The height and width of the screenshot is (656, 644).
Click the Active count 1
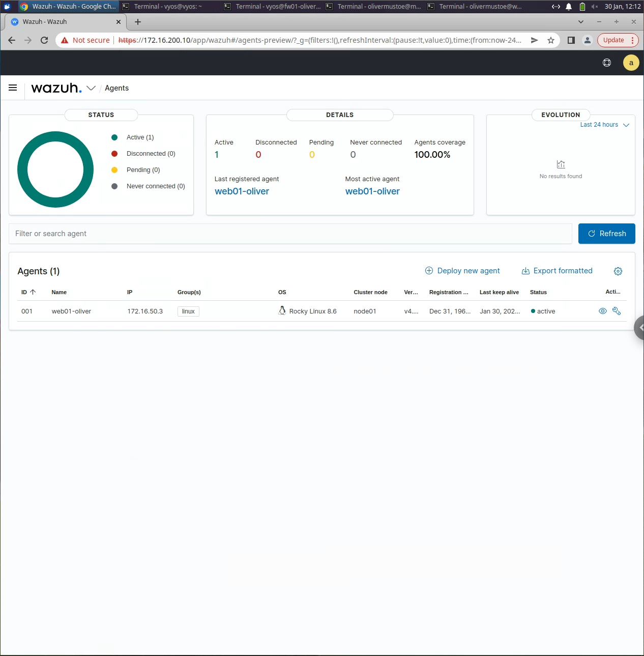(x=217, y=155)
